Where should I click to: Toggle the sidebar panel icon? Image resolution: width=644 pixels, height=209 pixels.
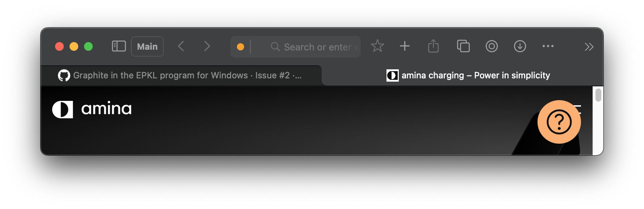point(119,46)
